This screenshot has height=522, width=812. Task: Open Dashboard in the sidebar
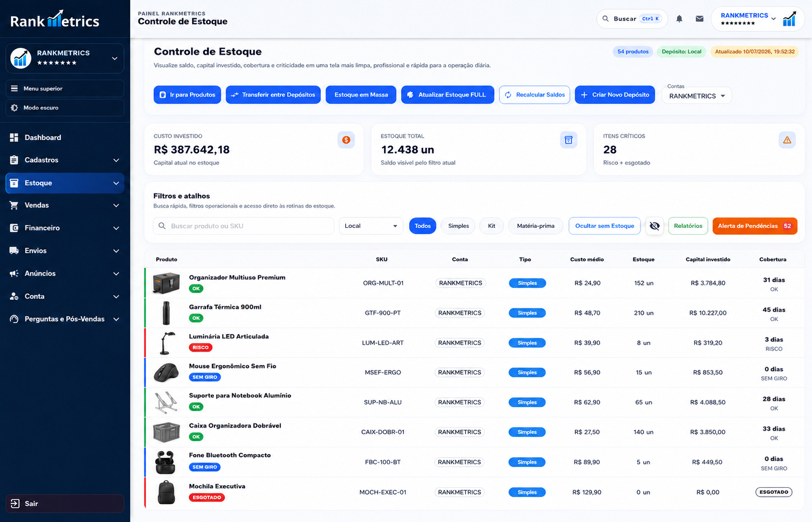tap(65, 138)
